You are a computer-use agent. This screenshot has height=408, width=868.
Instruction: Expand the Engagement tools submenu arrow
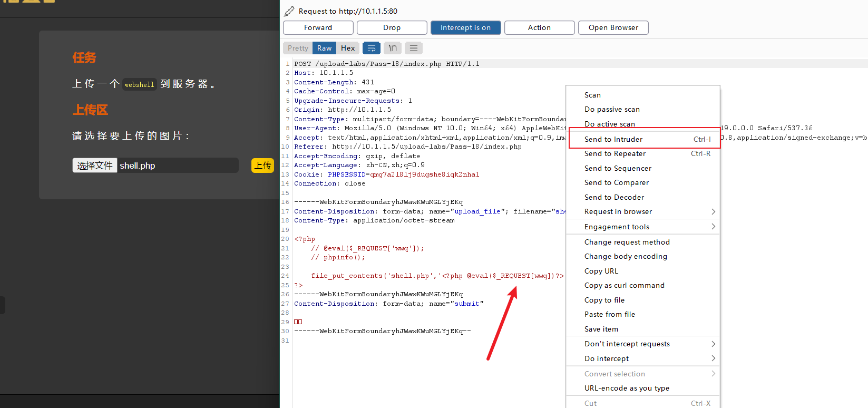tap(714, 227)
